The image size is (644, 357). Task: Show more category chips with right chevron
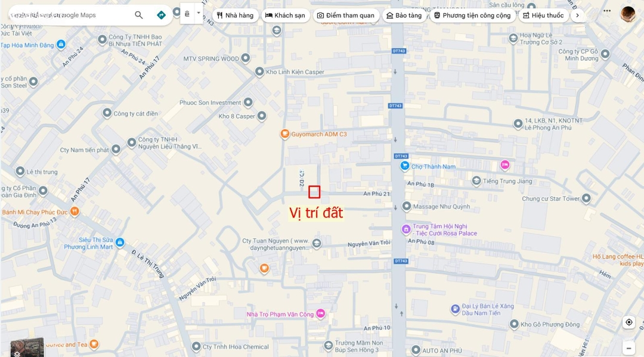pyautogui.click(x=577, y=15)
